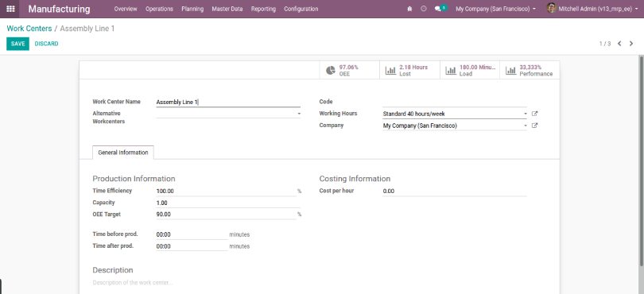Open the Performance stat button
This screenshot has height=294, width=644.
point(530,70)
